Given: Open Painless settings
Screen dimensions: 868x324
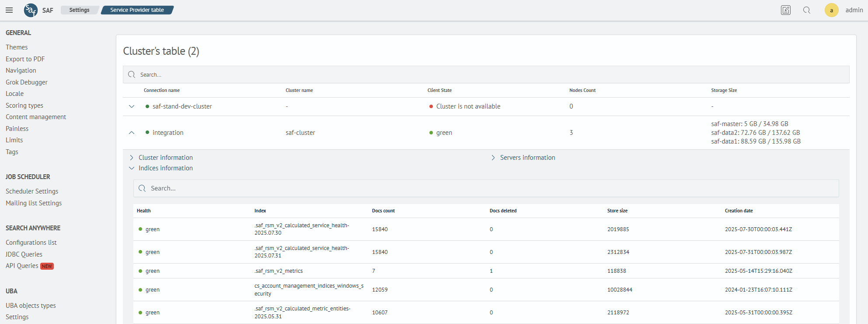Looking at the screenshot, I should (x=17, y=129).
